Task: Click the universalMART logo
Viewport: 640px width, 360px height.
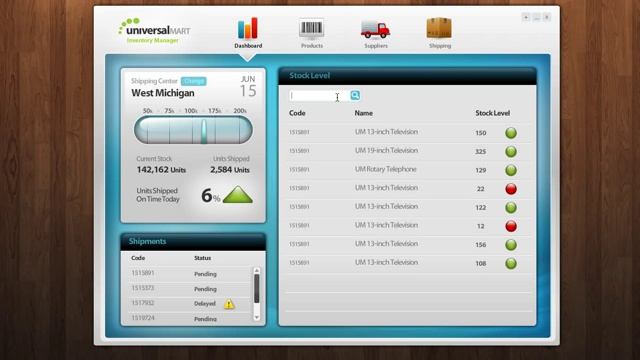Action: pyautogui.click(x=154, y=31)
